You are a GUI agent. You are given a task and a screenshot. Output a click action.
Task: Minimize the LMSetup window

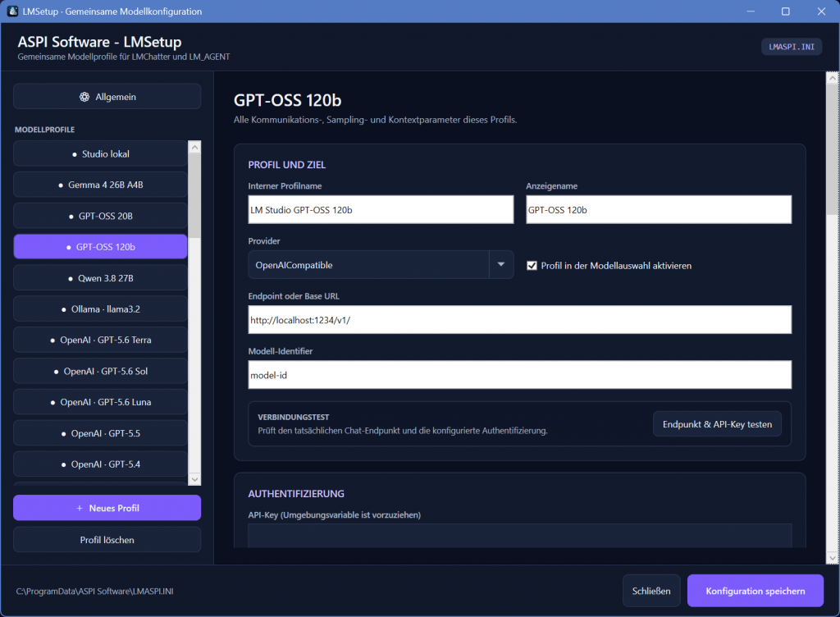751,11
